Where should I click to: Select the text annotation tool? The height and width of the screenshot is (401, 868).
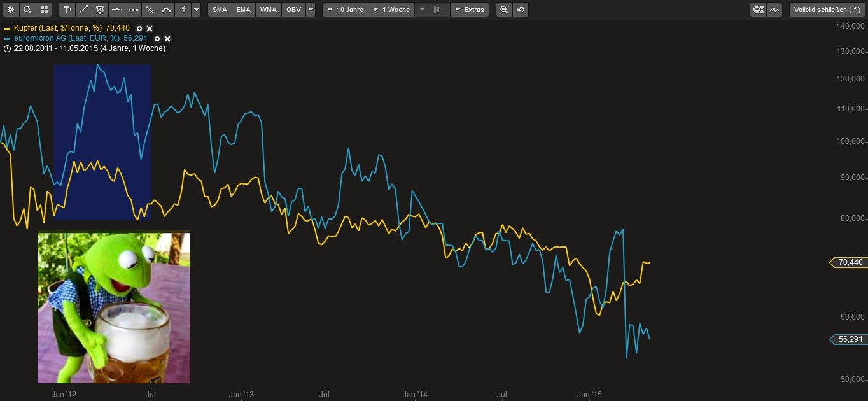tap(67, 10)
